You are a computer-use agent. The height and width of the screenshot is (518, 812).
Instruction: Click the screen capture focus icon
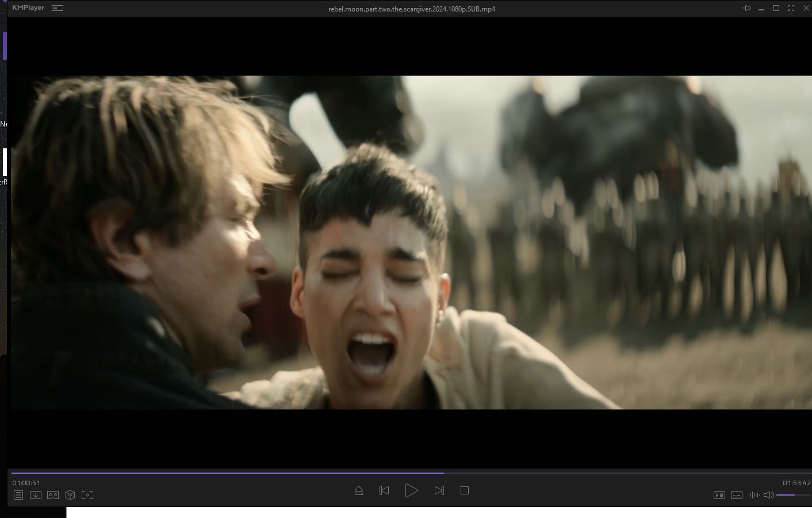coord(87,495)
